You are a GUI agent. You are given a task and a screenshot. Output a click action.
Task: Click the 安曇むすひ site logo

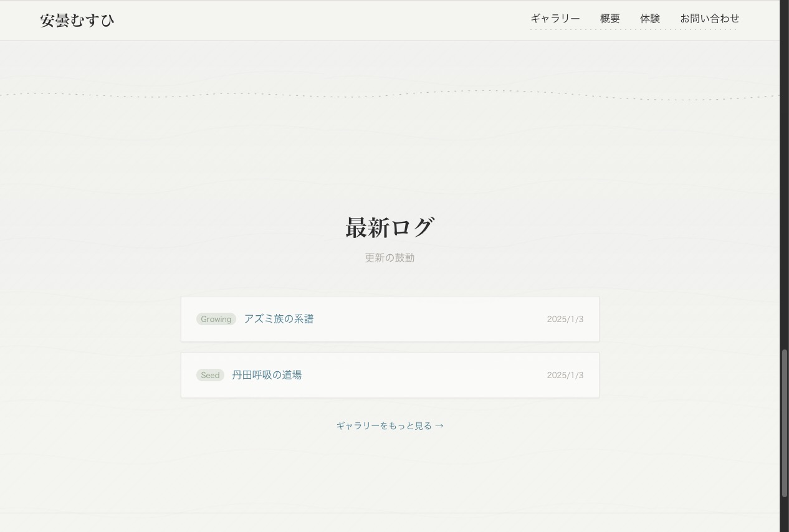77,20
